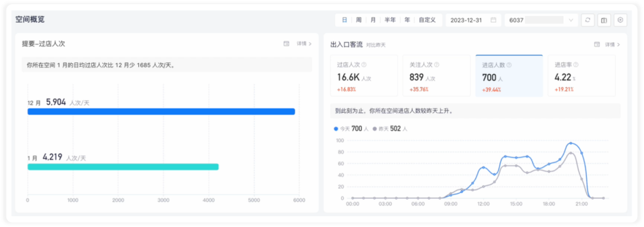Select the 自定义 time range tab

[427, 20]
